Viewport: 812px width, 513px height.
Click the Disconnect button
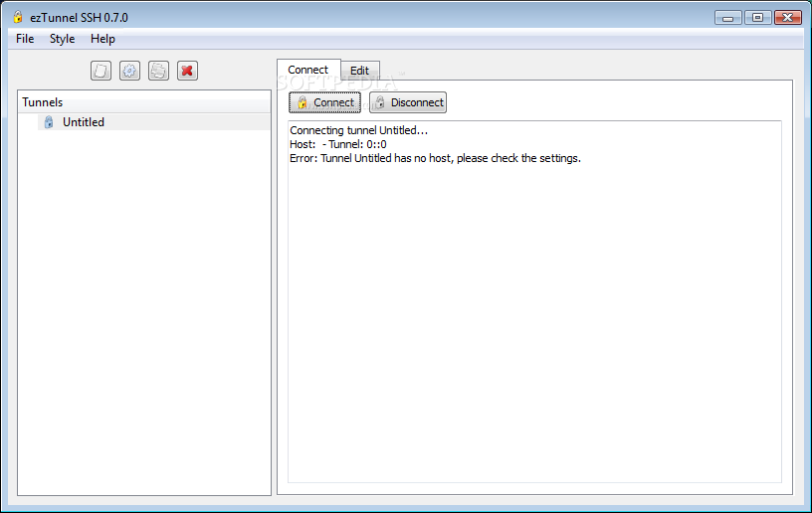(408, 102)
